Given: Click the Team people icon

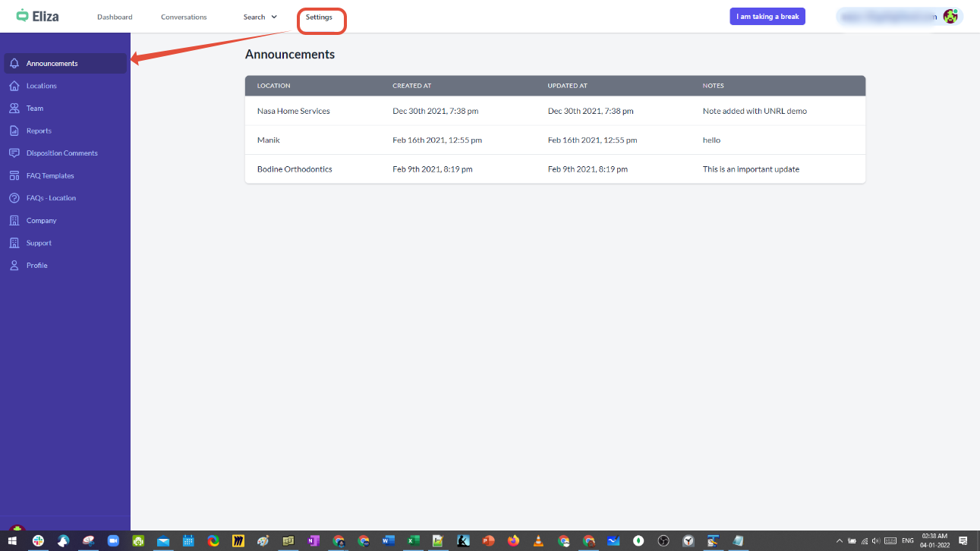Looking at the screenshot, I should pyautogui.click(x=14, y=109).
